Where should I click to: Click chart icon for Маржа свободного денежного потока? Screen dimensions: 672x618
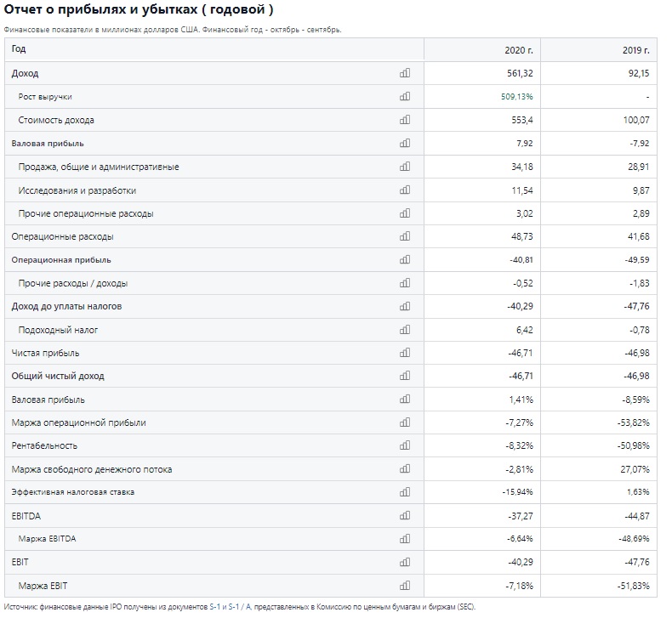point(405,468)
